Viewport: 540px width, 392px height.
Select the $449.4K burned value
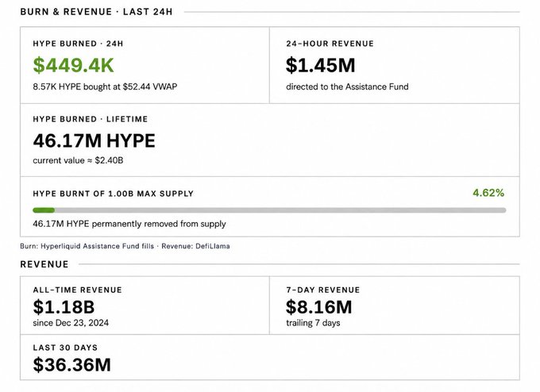point(73,65)
